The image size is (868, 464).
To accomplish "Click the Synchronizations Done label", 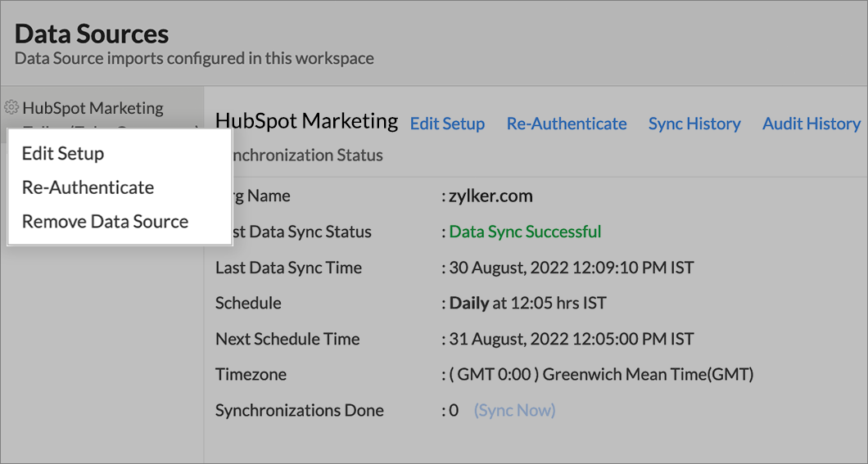I will (x=300, y=410).
